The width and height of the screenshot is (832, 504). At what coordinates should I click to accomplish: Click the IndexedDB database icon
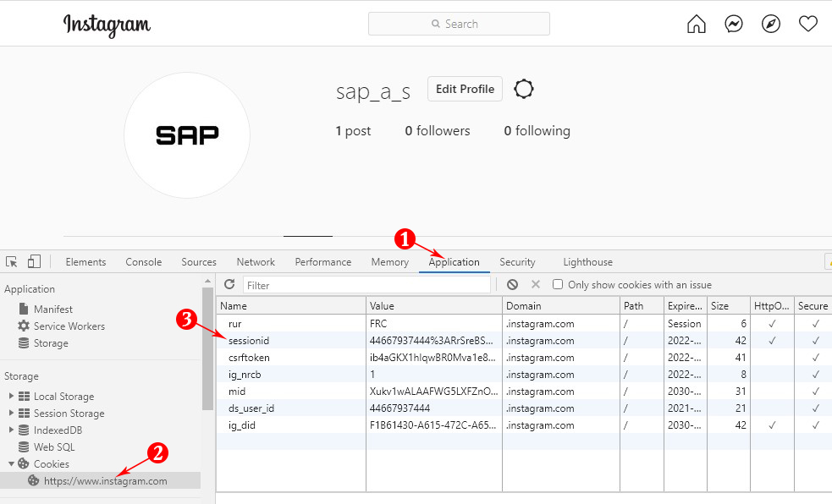(x=24, y=430)
